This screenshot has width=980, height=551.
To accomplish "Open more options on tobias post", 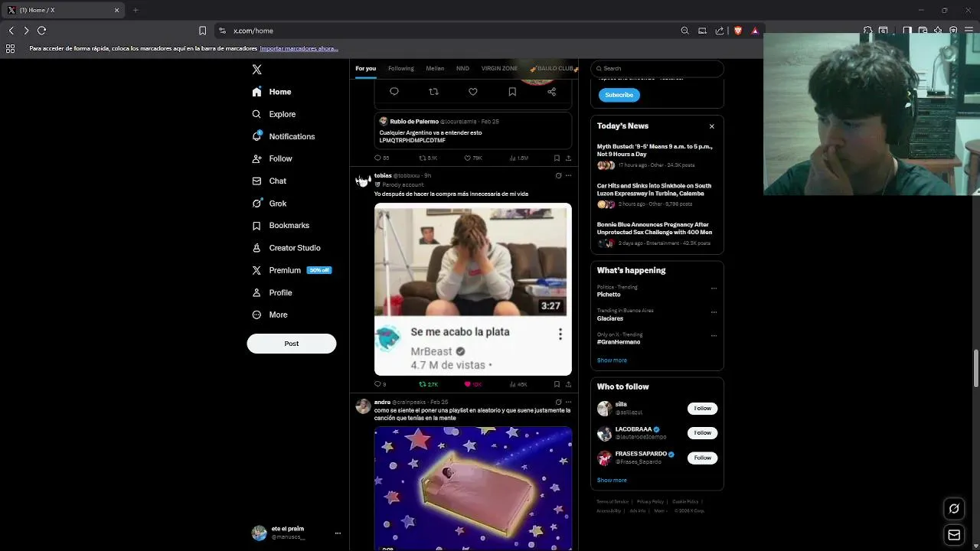I will tap(568, 176).
